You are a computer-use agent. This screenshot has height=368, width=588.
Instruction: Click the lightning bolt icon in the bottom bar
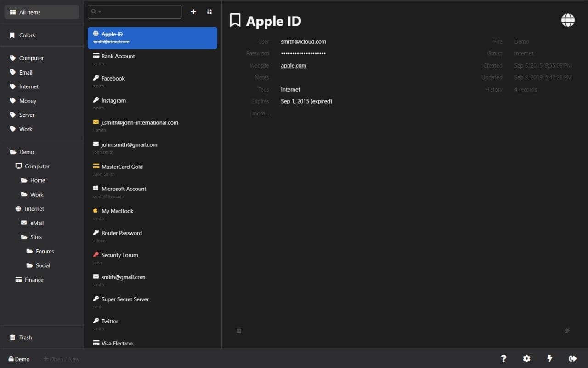pos(549,358)
